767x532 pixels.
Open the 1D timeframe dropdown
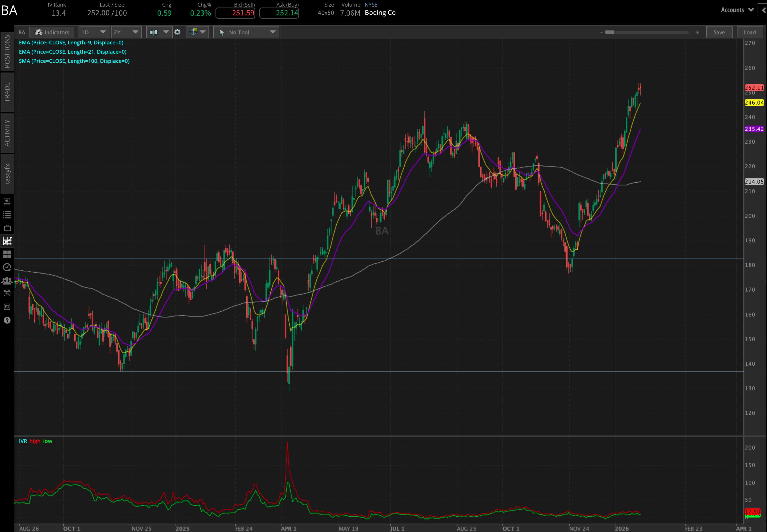pos(93,32)
